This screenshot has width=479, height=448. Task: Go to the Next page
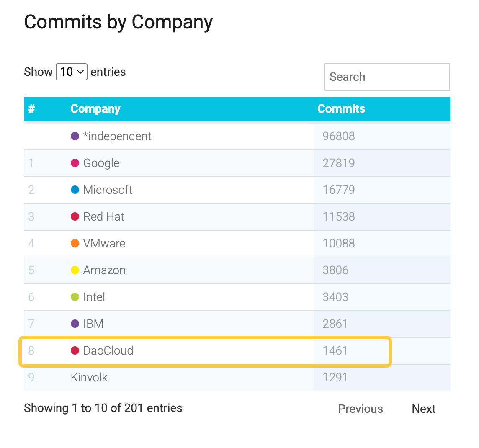tap(424, 409)
